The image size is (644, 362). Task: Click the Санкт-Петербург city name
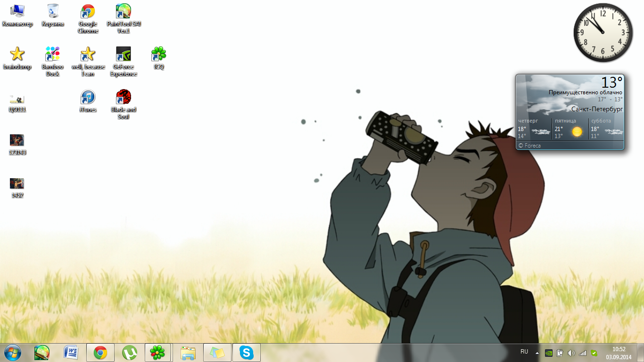(x=597, y=109)
